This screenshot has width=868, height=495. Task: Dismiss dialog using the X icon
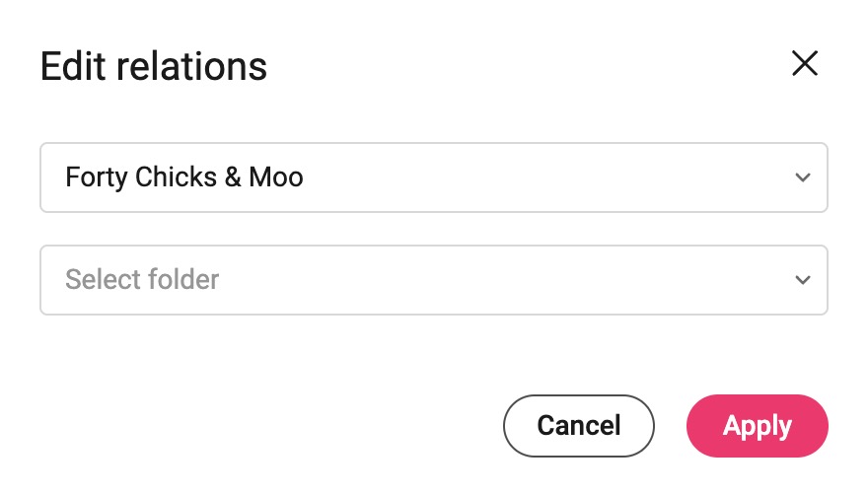804,63
